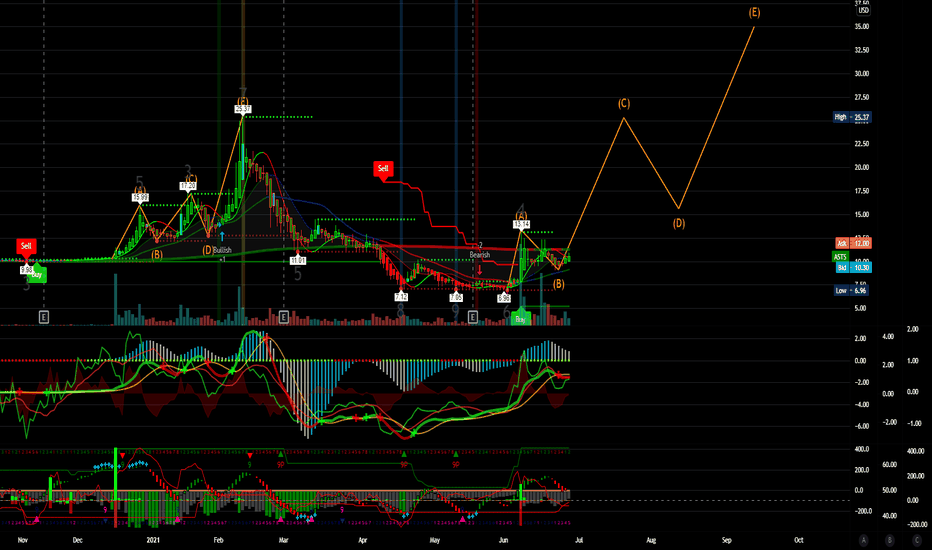Click the 27.50 price axis label
The image size is (932, 550).
click(x=861, y=97)
